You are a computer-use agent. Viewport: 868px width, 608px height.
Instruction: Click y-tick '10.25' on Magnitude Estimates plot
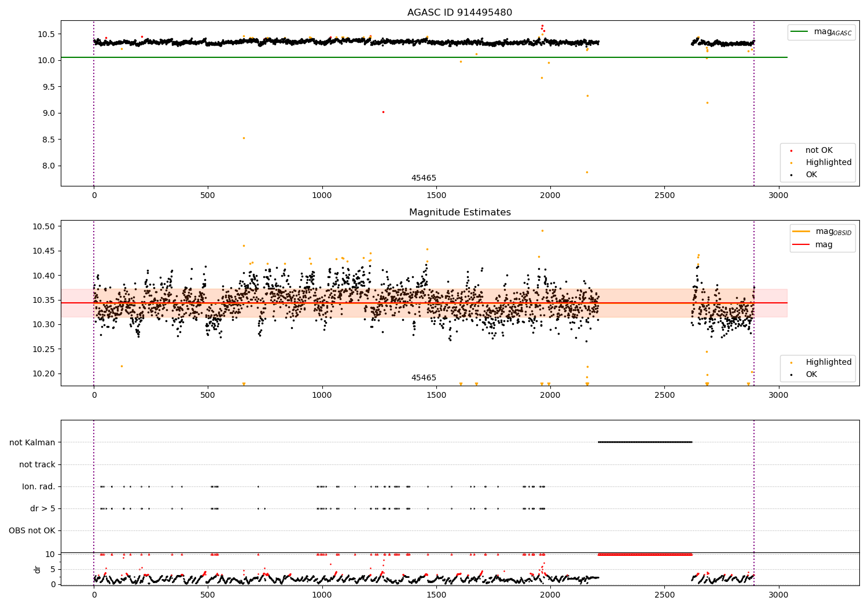point(44,349)
